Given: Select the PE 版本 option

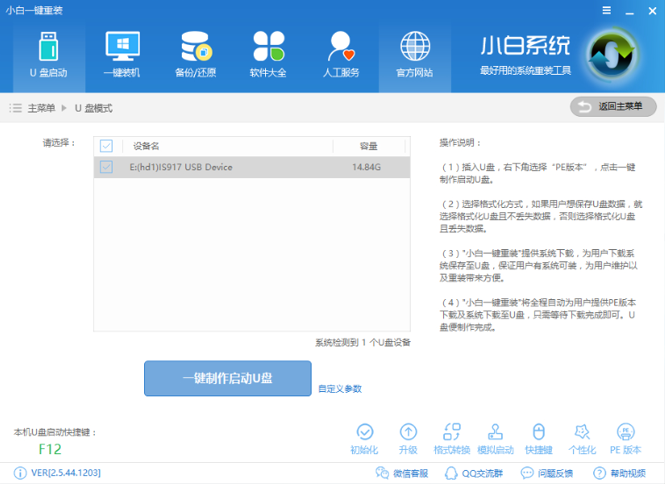Looking at the screenshot, I should point(625,437).
